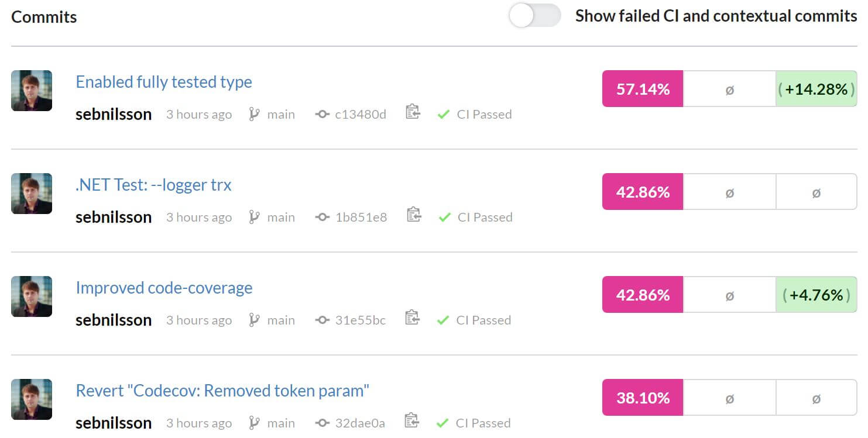Click the commit hash icon beside c13480d
Image resolution: width=868 pixels, height=438 pixels.
[x=322, y=115]
